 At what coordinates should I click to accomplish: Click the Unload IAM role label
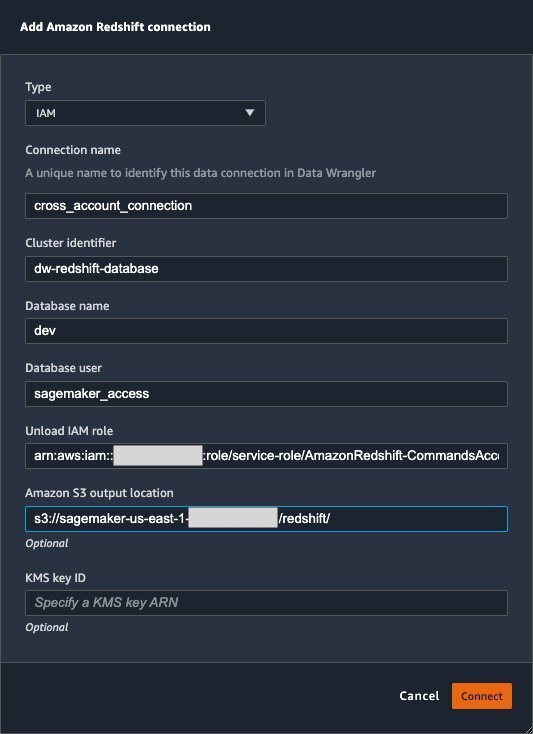(x=69, y=431)
